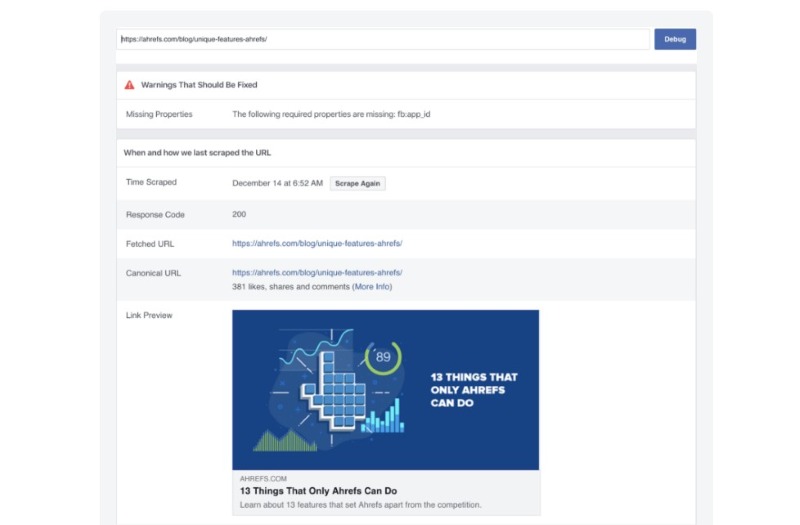Viewport: 800px width, 525px height.
Task: Click the 'Canonical URL' label
Action: click(x=153, y=273)
